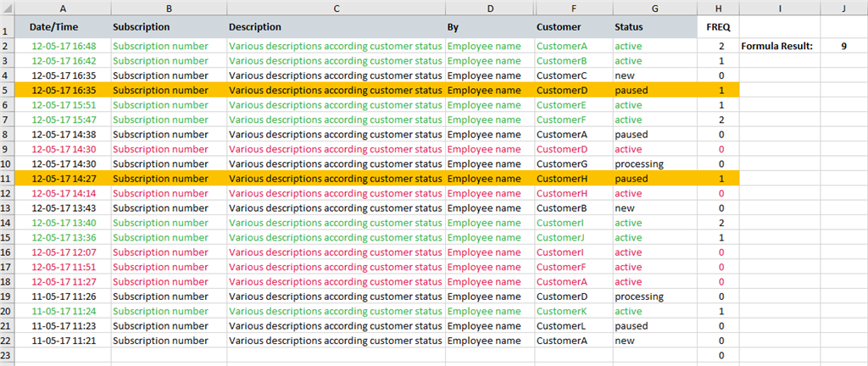Viewport: 868px width, 366px height.
Task: Select date cell 12-05-17 12:07
Action: (63, 252)
